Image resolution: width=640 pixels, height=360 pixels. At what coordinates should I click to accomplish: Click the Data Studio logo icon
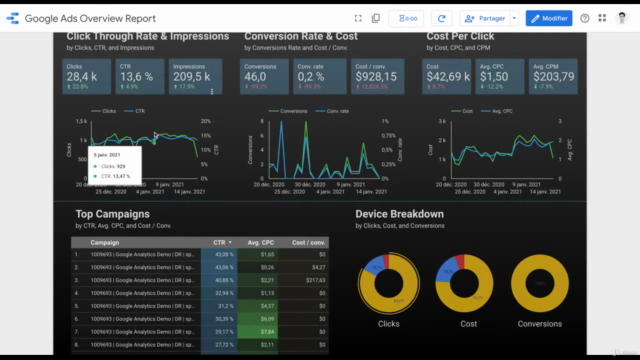(x=13, y=18)
